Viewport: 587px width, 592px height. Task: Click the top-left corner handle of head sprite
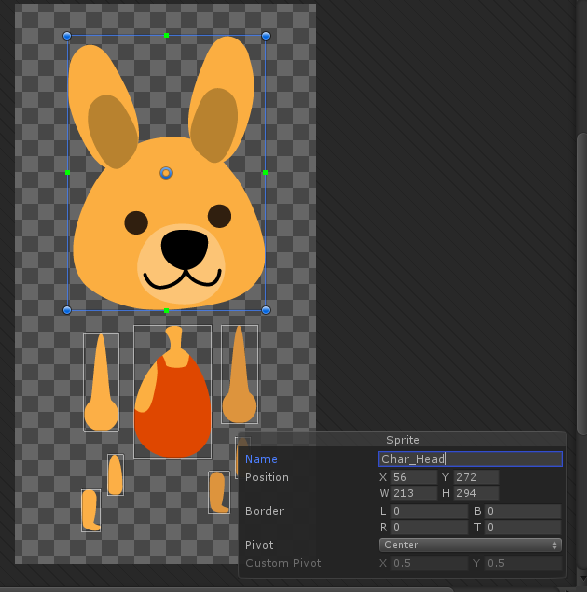(67, 36)
